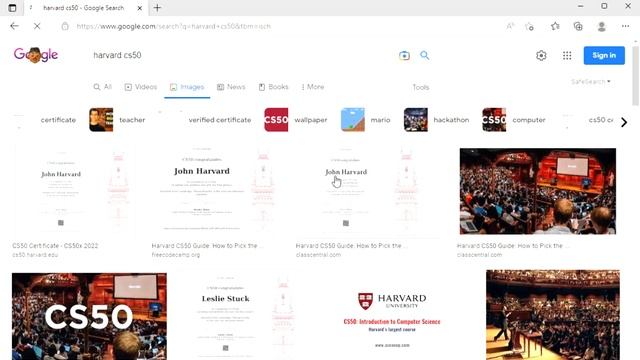Show more filter chips arrow

point(624,122)
